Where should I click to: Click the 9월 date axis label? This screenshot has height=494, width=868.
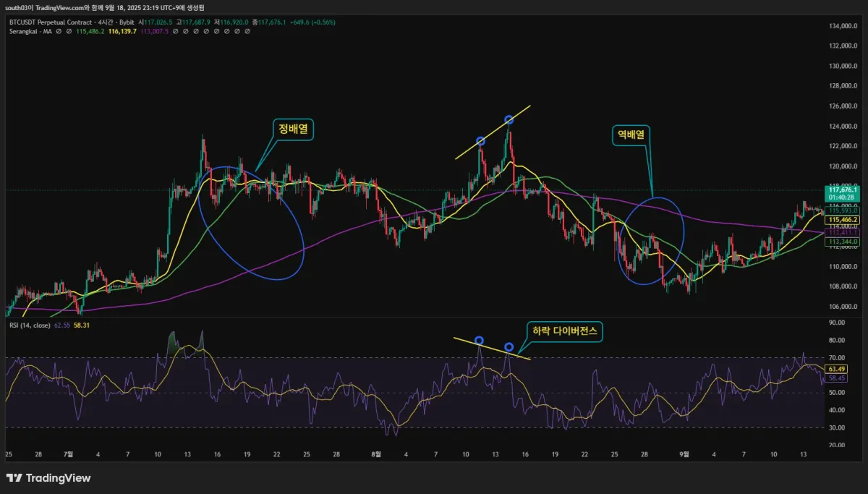[x=684, y=454]
